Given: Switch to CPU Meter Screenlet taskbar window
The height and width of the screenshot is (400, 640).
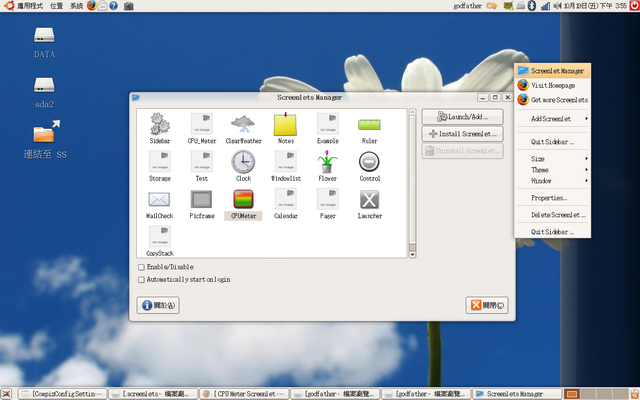Looking at the screenshot, I should 244,394.
